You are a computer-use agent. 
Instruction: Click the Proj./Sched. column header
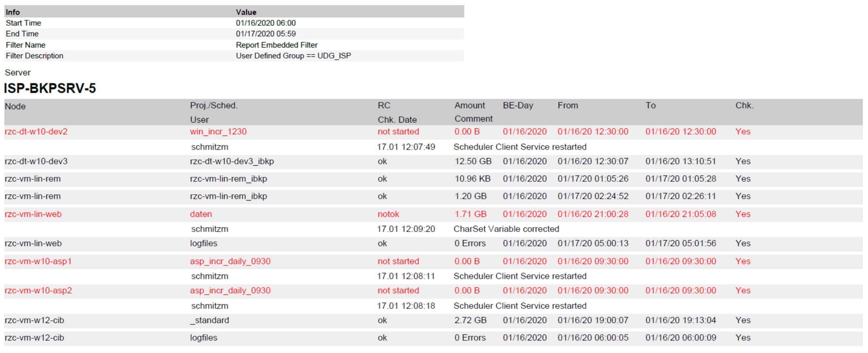coord(214,106)
